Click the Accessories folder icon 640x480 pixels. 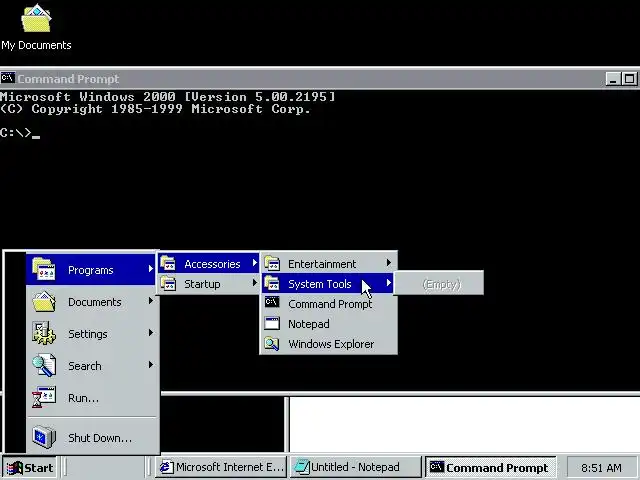coord(168,263)
